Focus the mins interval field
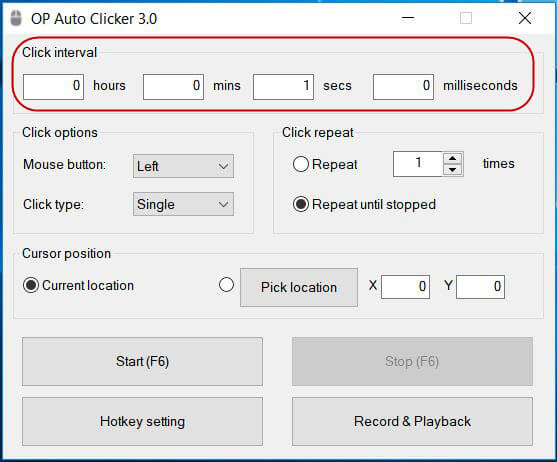557x462 pixels. 173,87
